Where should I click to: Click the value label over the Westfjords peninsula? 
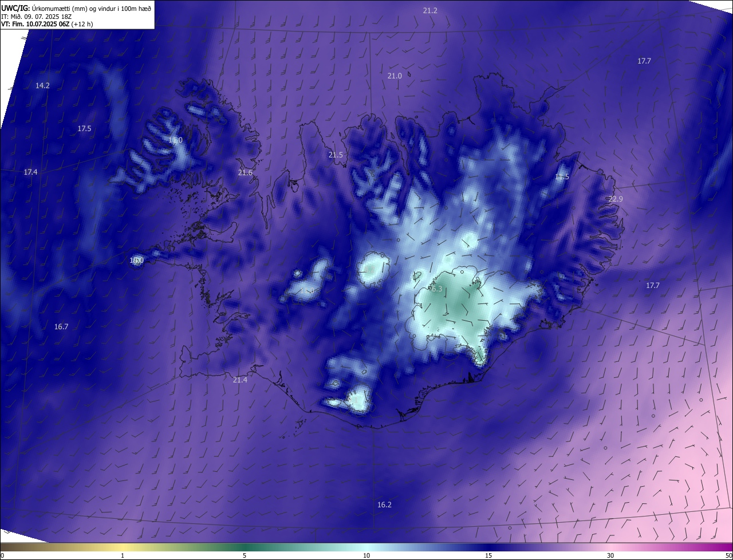click(x=175, y=140)
